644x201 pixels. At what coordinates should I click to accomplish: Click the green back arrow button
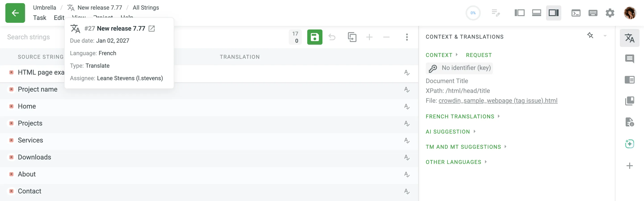click(x=15, y=13)
